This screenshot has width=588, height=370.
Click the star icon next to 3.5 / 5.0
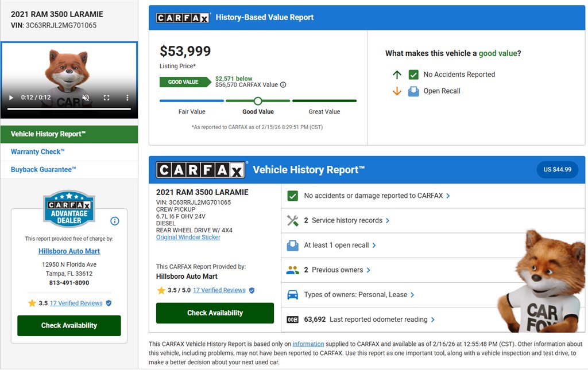click(161, 290)
